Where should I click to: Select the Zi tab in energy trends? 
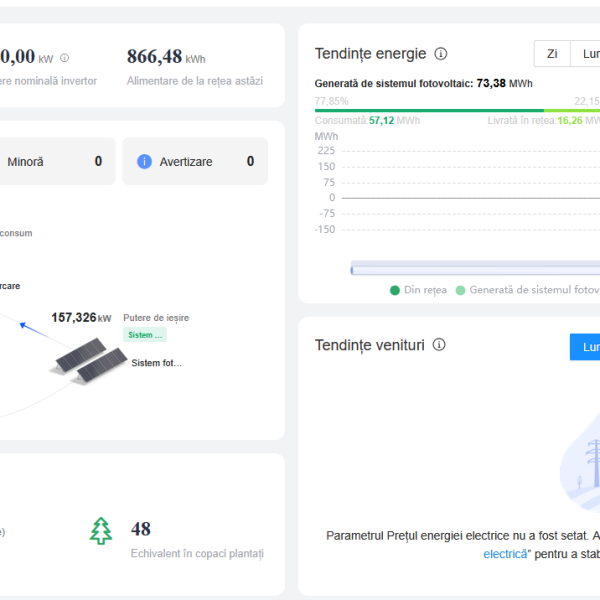552,54
